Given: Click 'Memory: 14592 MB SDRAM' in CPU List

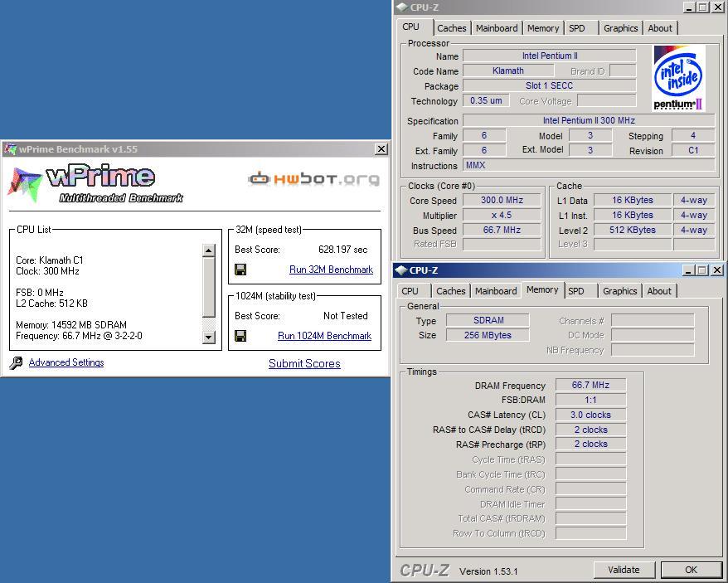Looking at the screenshot, I should click(x=71, y=325).
